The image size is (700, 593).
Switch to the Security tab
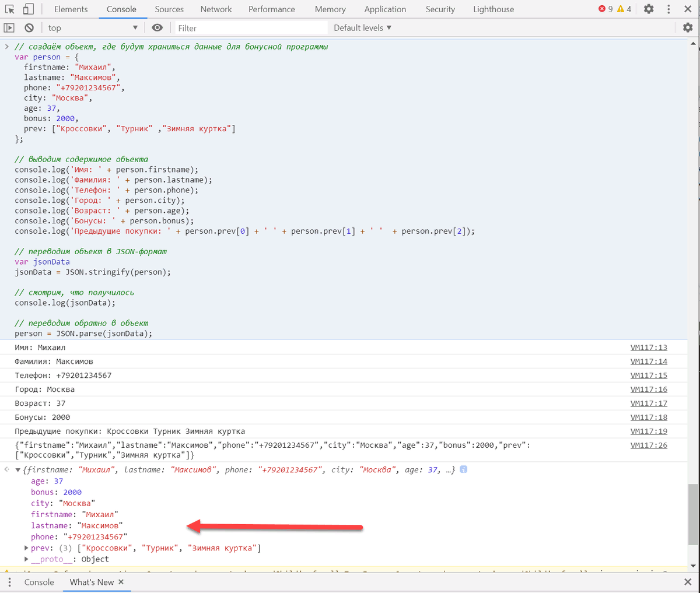[440, 9]
